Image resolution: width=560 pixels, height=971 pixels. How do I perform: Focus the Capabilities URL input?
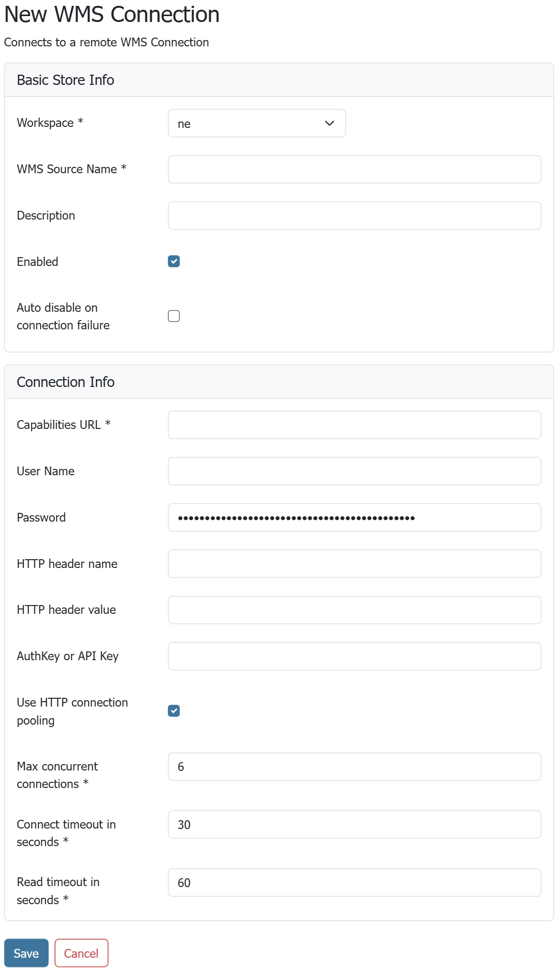click(x=354, y=425)
